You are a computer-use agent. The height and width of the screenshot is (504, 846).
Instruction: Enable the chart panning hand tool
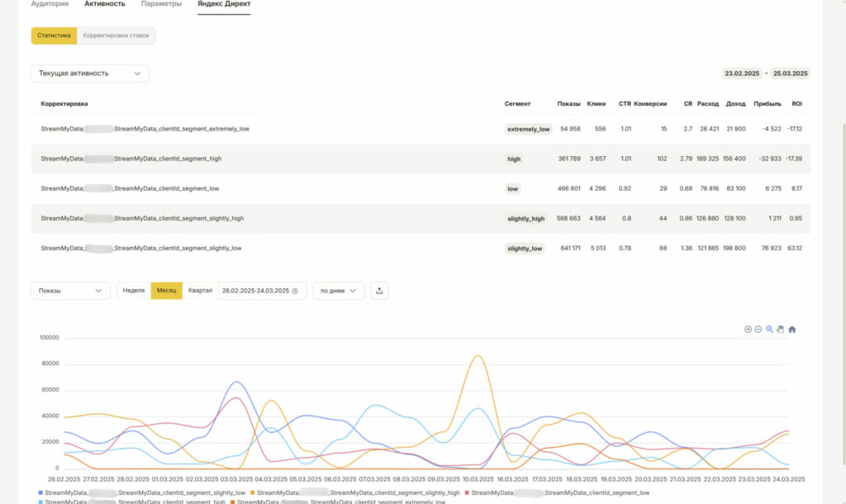coord(780,329)
